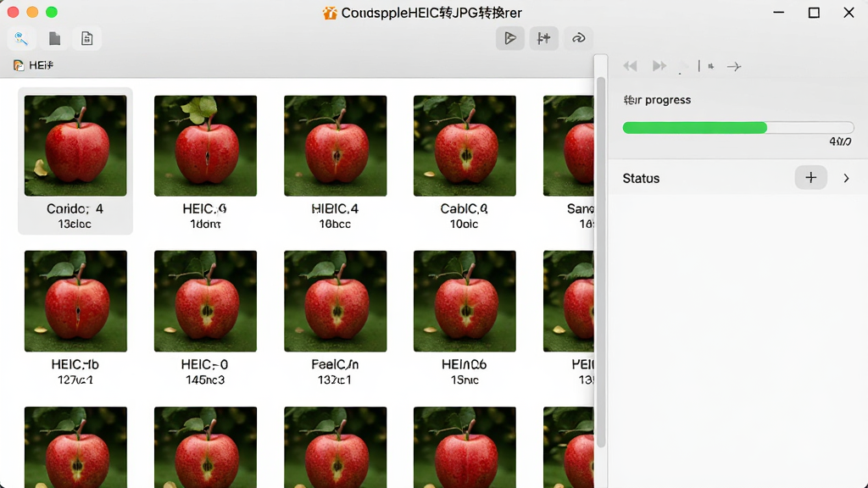Click the plus button beside Status
The image size is (868, 488).
pos(811,178)
